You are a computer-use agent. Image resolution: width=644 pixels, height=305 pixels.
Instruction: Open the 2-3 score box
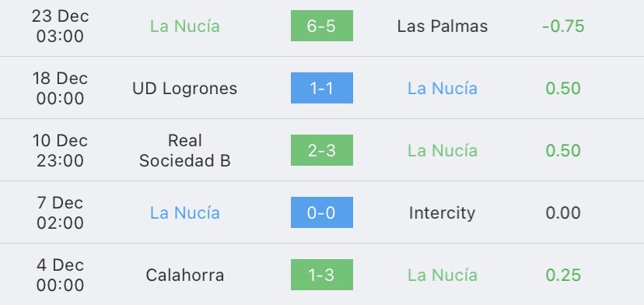point(321,150)
